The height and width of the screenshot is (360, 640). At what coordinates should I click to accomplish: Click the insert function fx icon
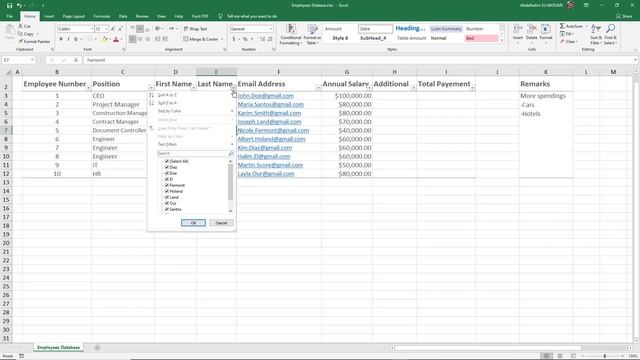(76, 60)
